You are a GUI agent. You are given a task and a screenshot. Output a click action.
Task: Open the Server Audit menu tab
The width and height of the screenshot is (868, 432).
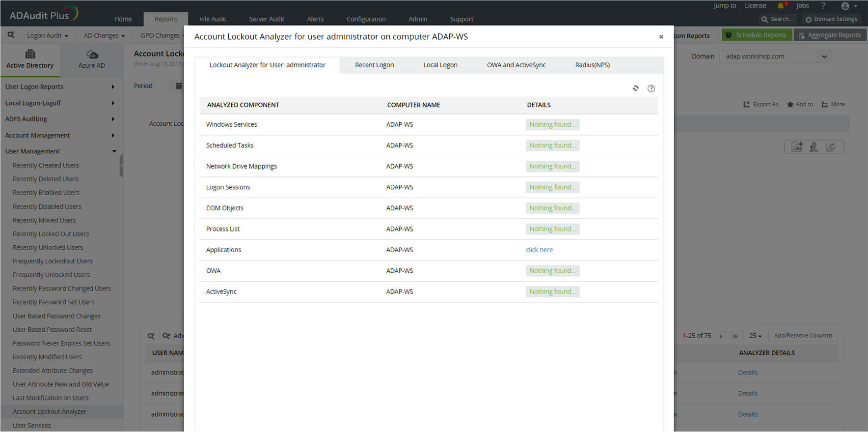[267, 19]
